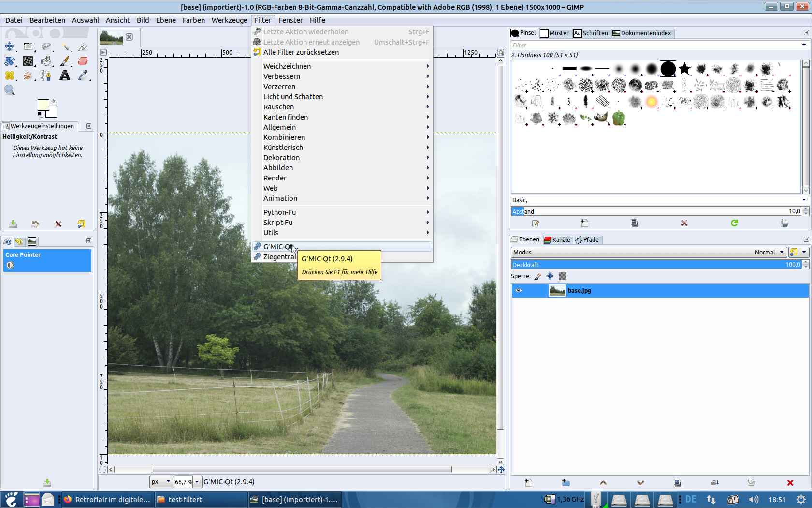The image size is (812, 508).
Task: Delete tool preset in tool options
Action: point(58,224)
